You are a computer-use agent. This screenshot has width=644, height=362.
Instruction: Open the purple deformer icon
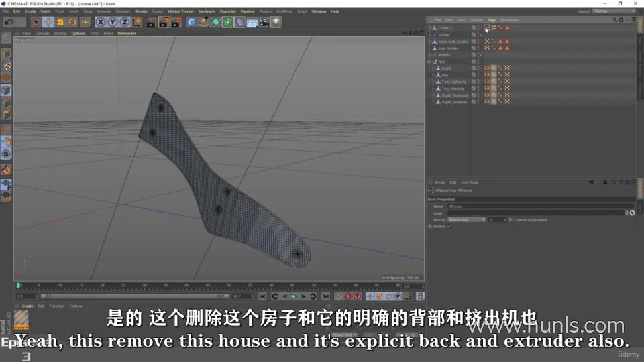pos(240,22)
